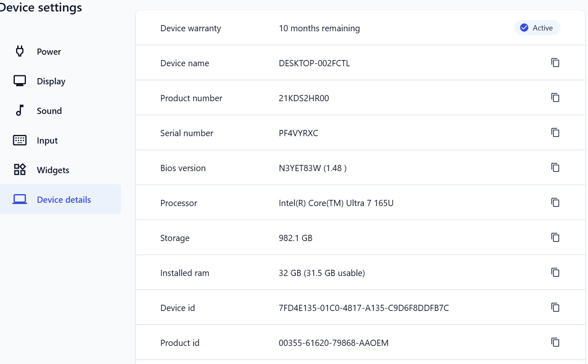This screenshot has width=588, height=364.
Task: Click the Device id text value
Action: point(364,308)
